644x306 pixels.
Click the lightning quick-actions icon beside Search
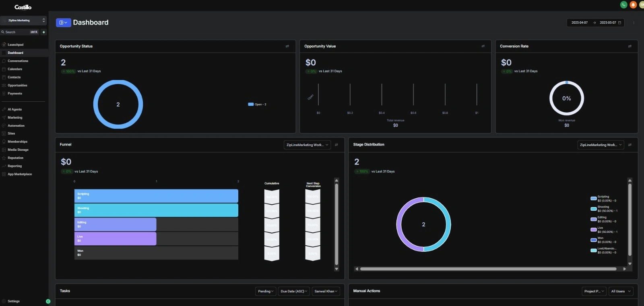click(x=44, y=32)
